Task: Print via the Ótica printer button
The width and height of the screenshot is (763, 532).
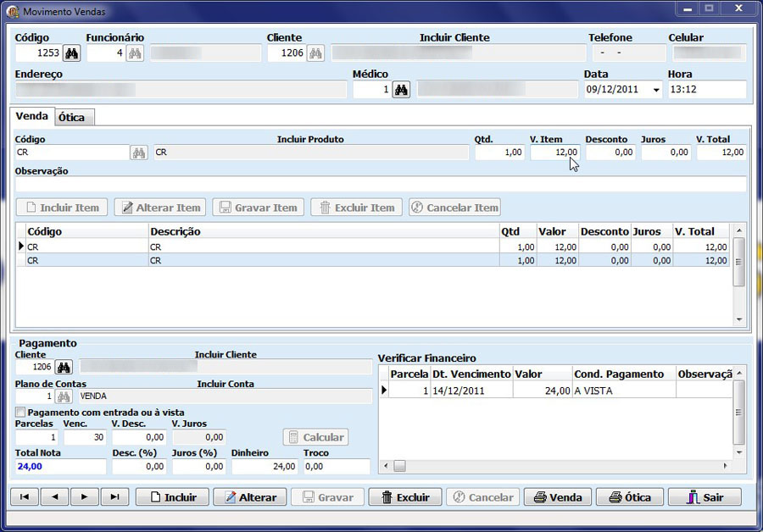Action: [x=630, y=497]
